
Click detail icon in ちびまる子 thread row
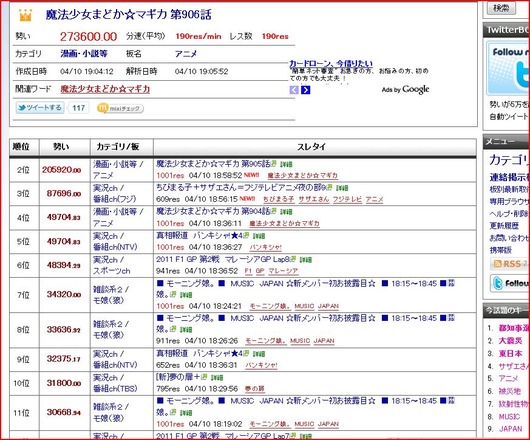[342, 188]
